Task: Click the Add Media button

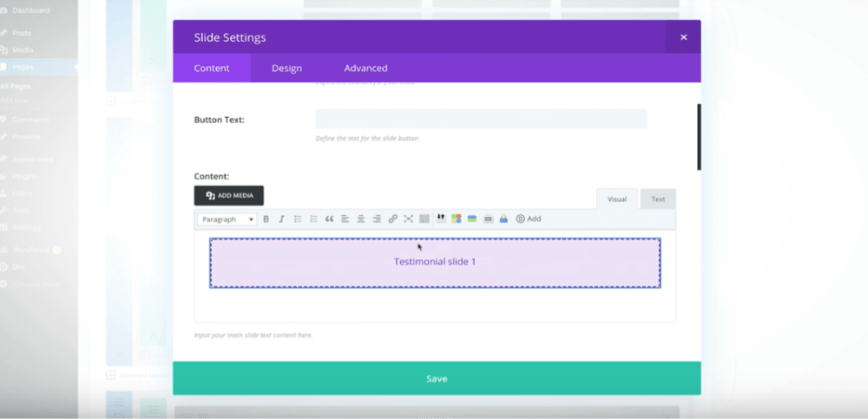Action: tap(228, 195)
